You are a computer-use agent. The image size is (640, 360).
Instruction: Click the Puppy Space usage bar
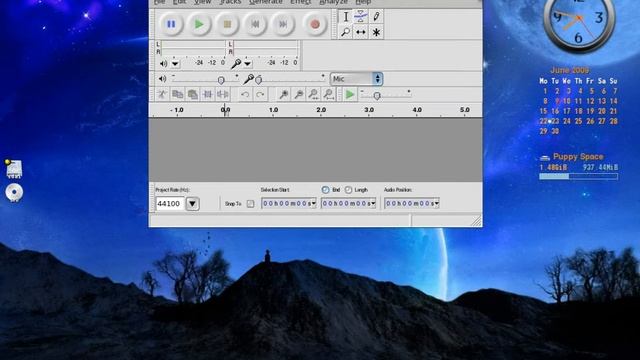pos(578,176)
